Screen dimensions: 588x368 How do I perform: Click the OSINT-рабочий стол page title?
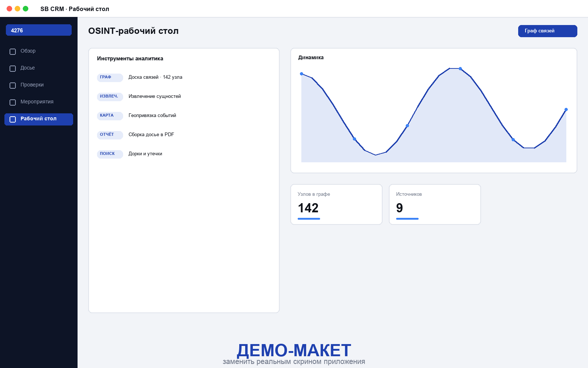tap(133, 31)
